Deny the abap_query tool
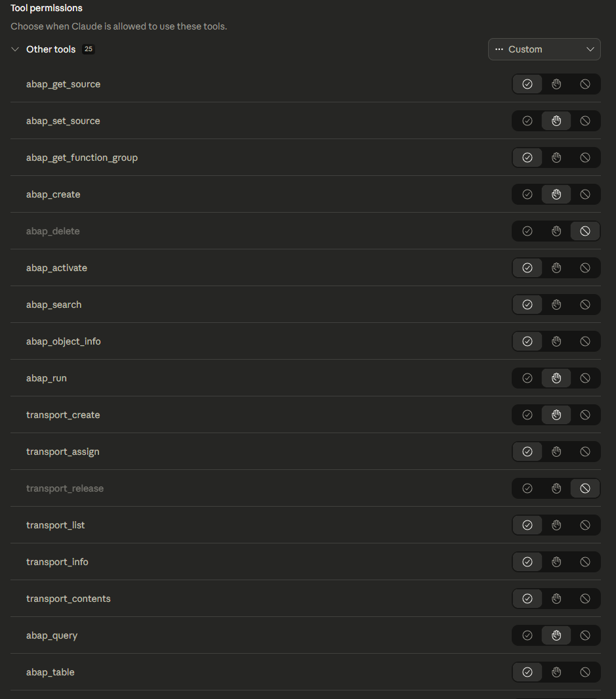This screenshot has width=616, height=699. click(585, 635)
